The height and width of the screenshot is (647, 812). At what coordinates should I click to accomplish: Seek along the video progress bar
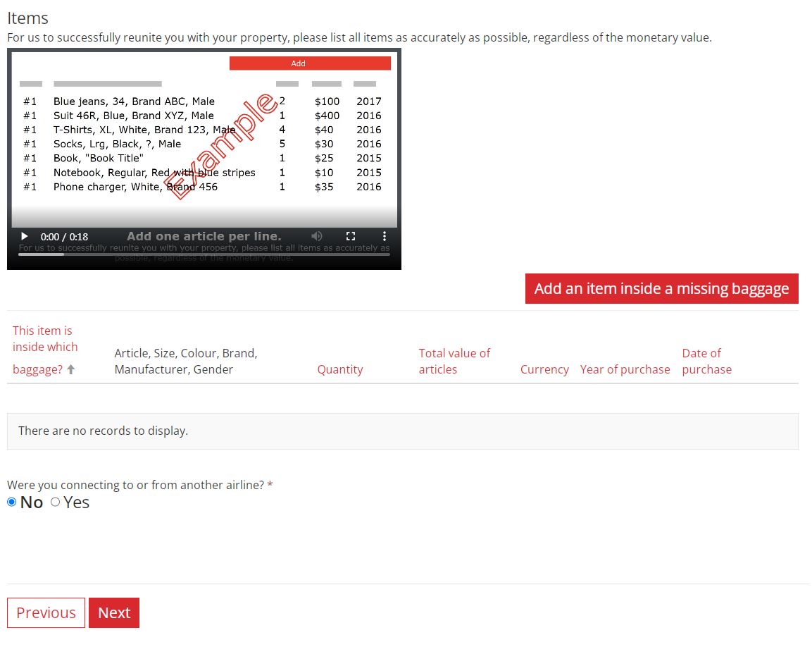click(x=204, y=254)
